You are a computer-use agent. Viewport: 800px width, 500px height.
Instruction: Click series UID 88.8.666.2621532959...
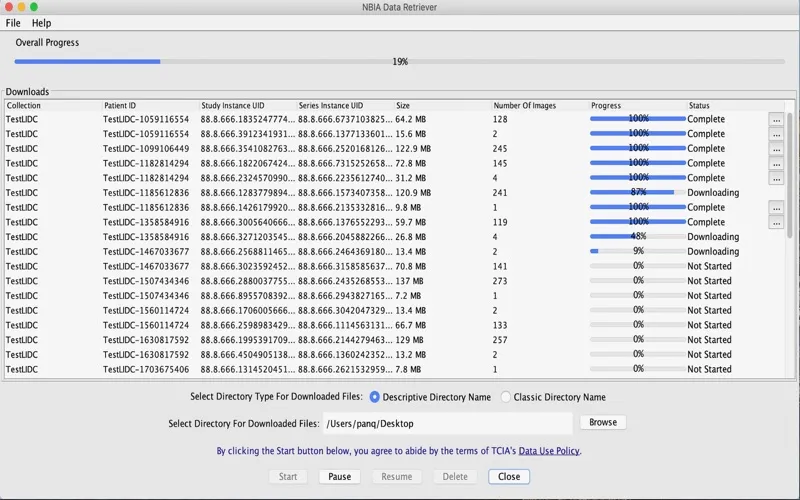click(x=345, y=369)
